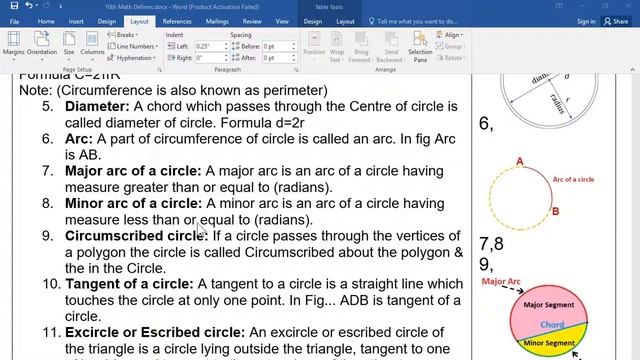Click the Send Backward button

point(391,47)
